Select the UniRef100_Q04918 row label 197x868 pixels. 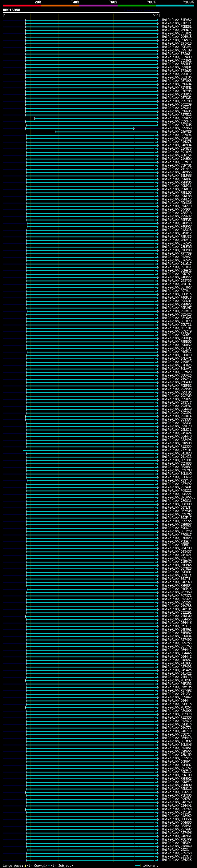pos(177,37)
